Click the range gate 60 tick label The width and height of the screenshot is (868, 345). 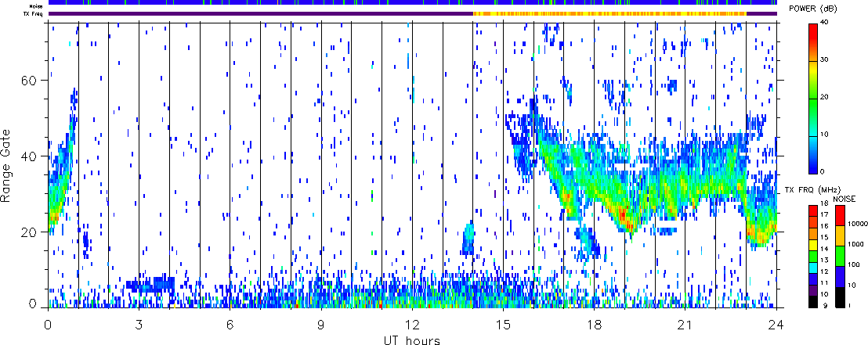(30, 81)
